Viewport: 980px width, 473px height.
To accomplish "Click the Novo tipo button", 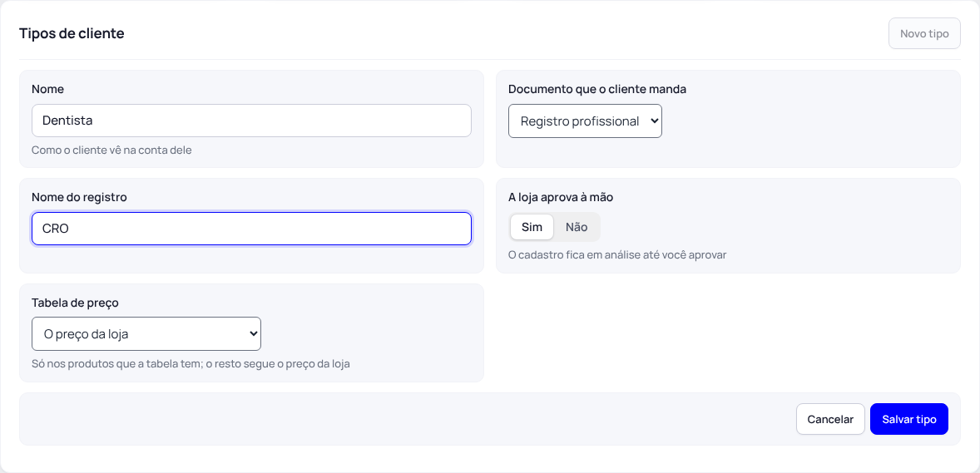I will click(924, 34).
